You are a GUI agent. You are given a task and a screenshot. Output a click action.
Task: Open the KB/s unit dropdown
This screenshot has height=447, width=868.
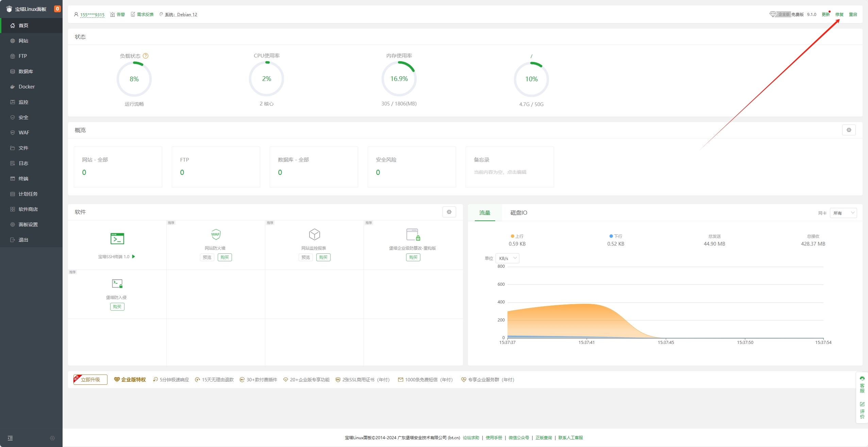[507, 258]
